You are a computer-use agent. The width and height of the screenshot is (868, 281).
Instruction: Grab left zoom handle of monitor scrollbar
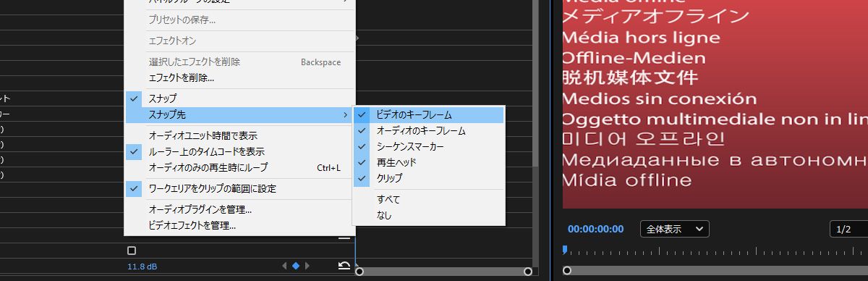point(567,271)
